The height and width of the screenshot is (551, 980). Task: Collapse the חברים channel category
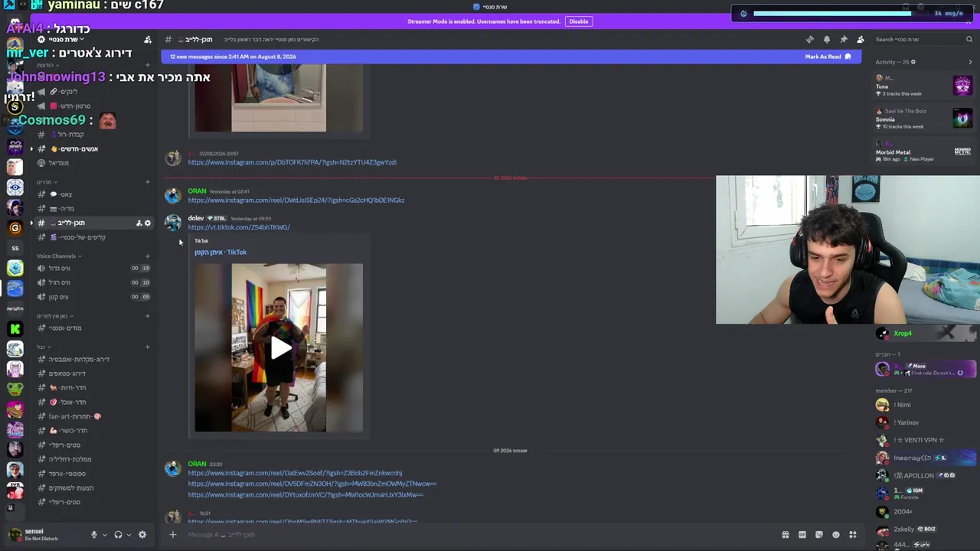point(45,182)
